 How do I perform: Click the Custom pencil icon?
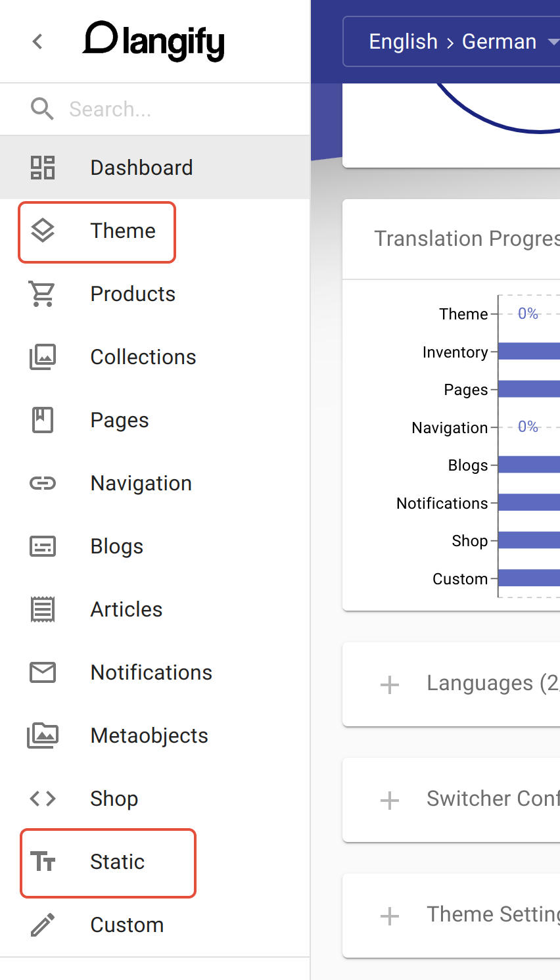43,925
